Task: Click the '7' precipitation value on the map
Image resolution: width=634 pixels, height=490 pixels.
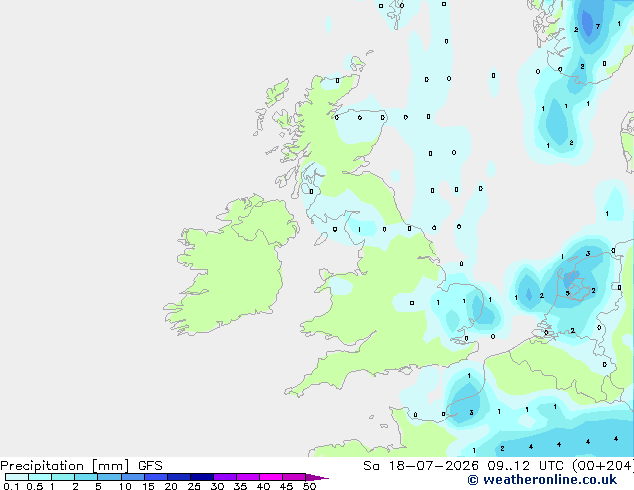Action: click(x=598, y=27)
